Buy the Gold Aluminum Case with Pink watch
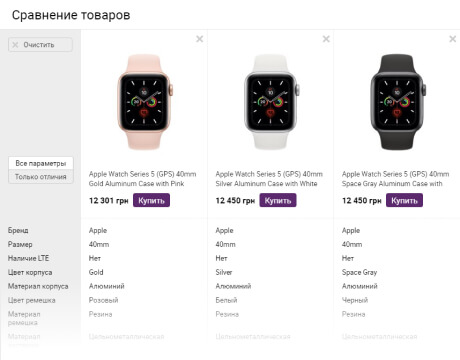The width and height of the screenshot is (460, 360). coord(151,201)
